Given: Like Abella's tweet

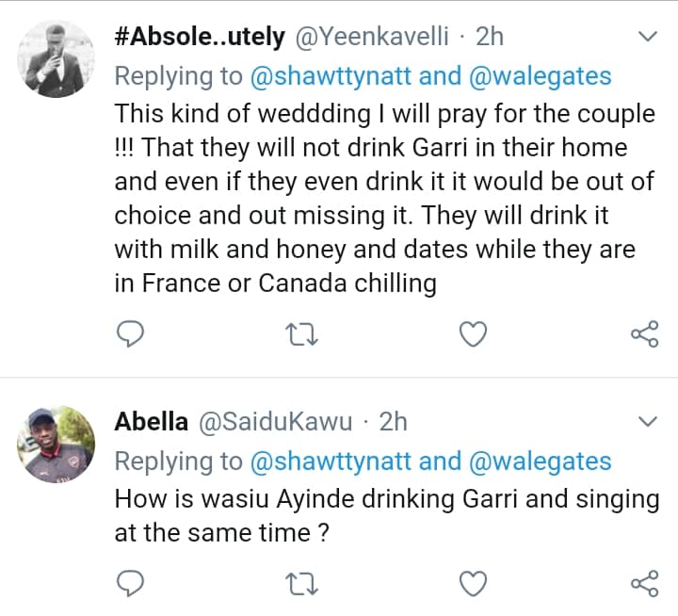Looking at the screenshot, I should coord(473,585).
